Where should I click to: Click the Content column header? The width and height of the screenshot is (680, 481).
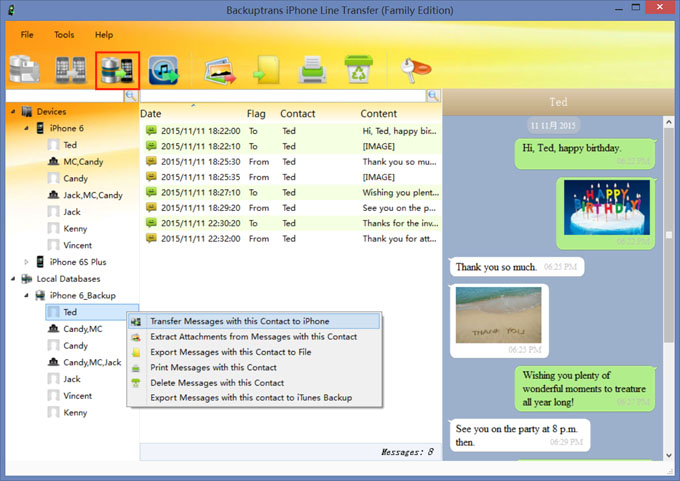point(379,114)
